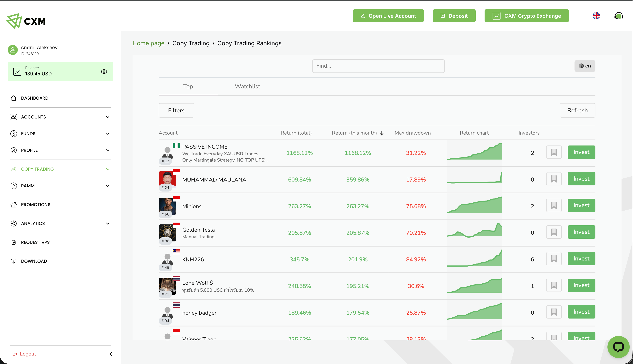Expand the Accounts menu chevron
Screen dimensions: 633x364
click(x=108, y=117)
